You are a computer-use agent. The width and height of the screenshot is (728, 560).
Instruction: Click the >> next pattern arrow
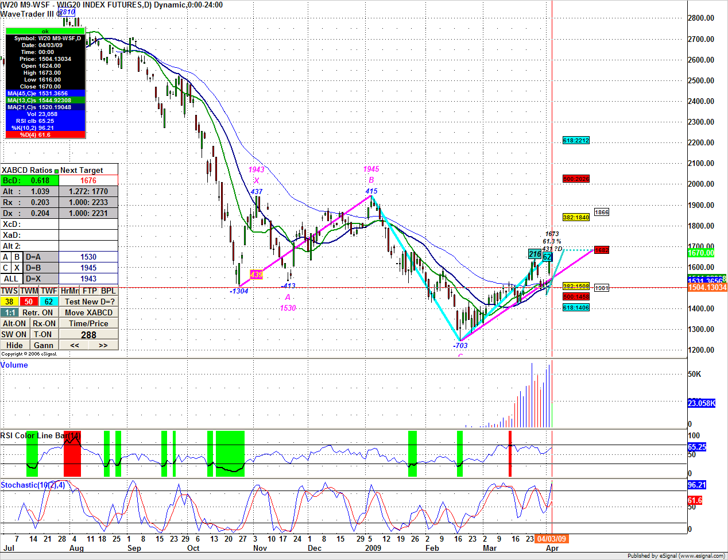pos(103,345)
